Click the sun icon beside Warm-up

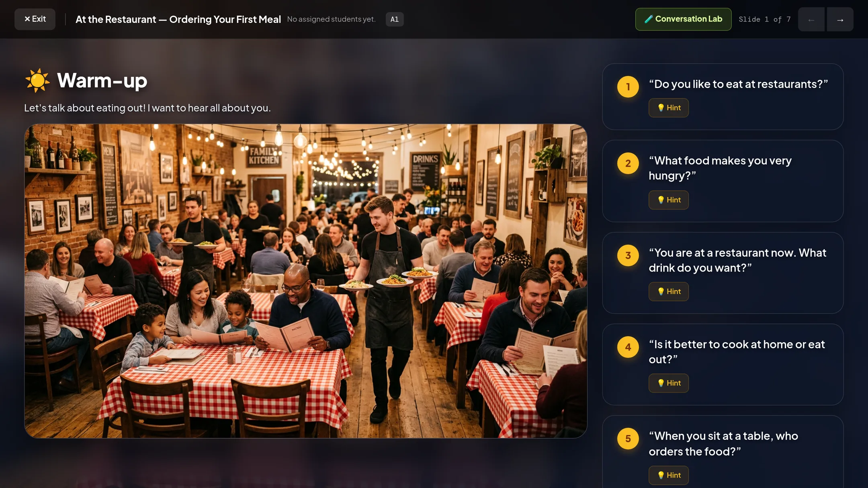coord(37,80)
